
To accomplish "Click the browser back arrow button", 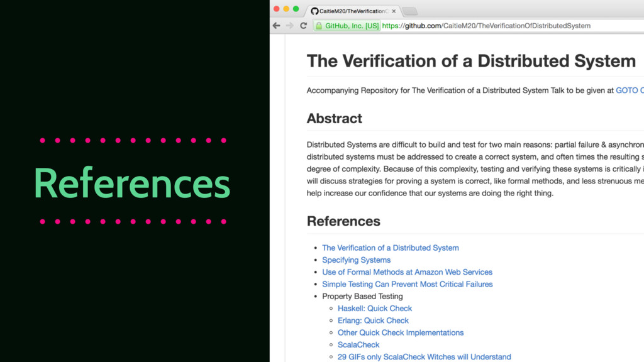I will (276, 26).
